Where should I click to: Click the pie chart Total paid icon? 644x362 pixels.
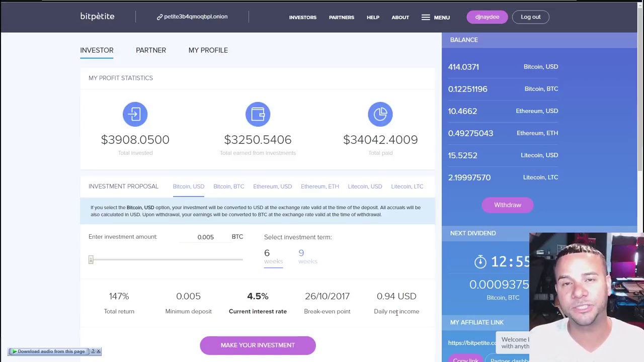point(380,114)
